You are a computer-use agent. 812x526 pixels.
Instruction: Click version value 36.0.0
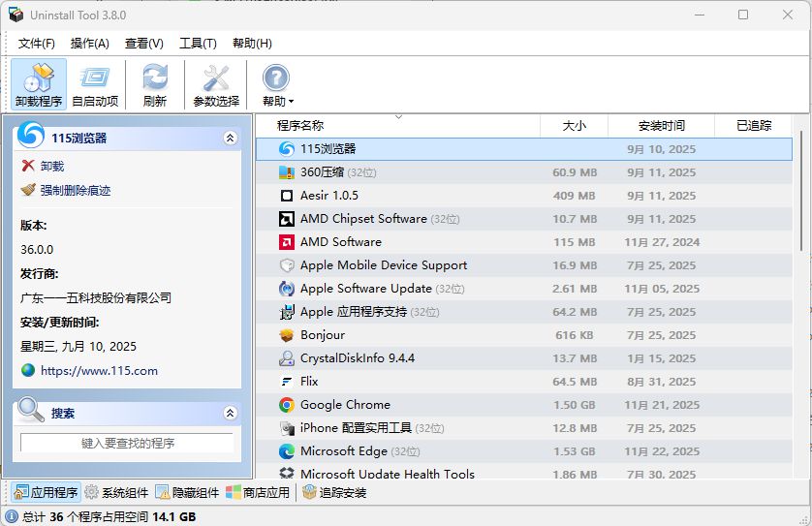37,250
